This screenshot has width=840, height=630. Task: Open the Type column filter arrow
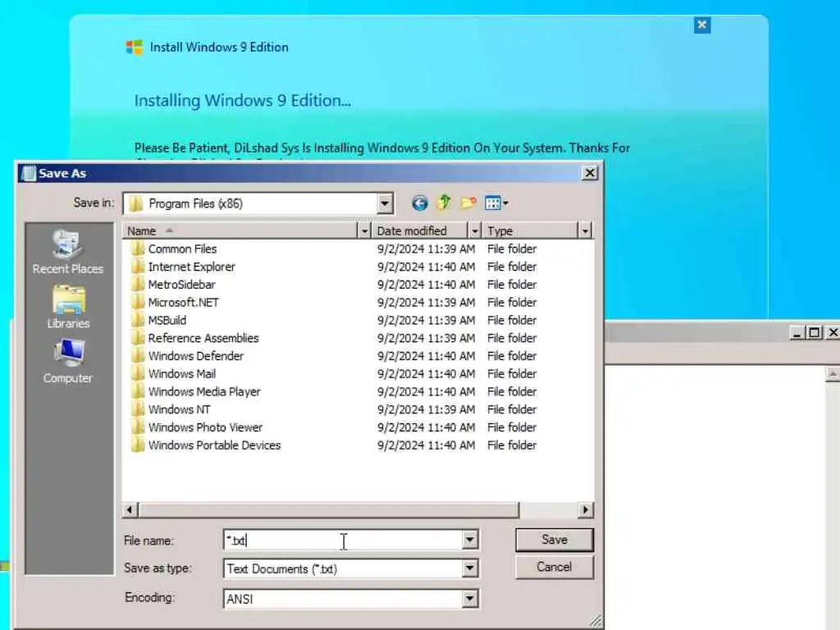pyautogui.click(x=585, y=231)
